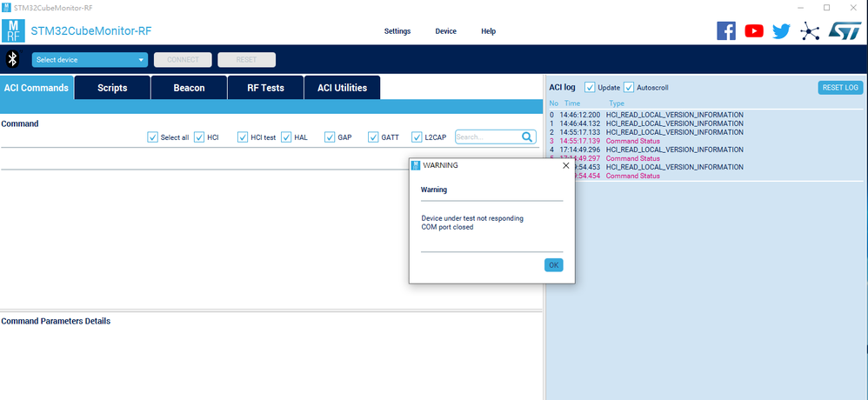Open the ST community network icon
868x400 pixels.
point(810,31)
